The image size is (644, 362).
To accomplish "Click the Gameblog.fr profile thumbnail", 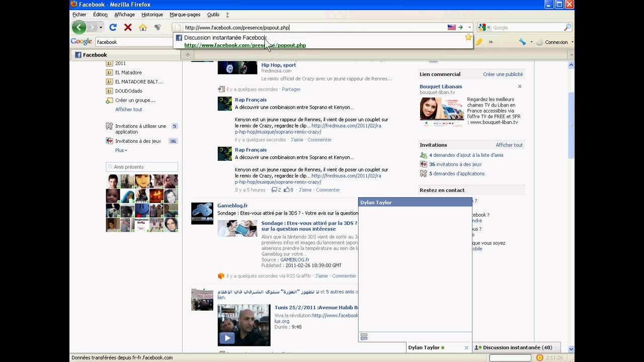I will point(202,213).
